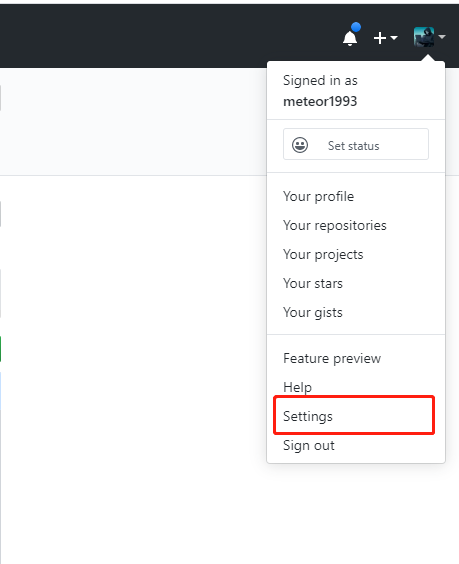Screen dimensions: 459x564
Task: Click the smiley face status emoji
Action: point(300,145)
